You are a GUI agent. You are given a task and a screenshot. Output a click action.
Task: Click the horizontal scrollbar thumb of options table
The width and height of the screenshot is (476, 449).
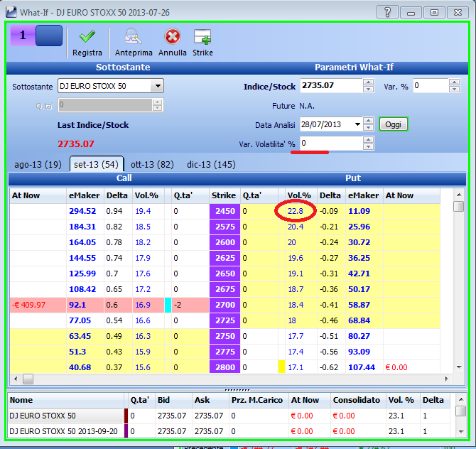click(x=28, y=379)
